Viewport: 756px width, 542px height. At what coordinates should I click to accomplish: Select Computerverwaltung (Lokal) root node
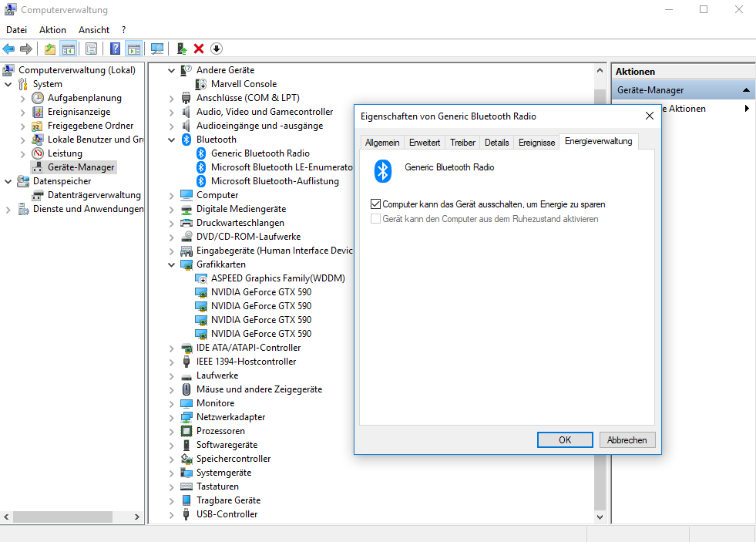(76, 70)
